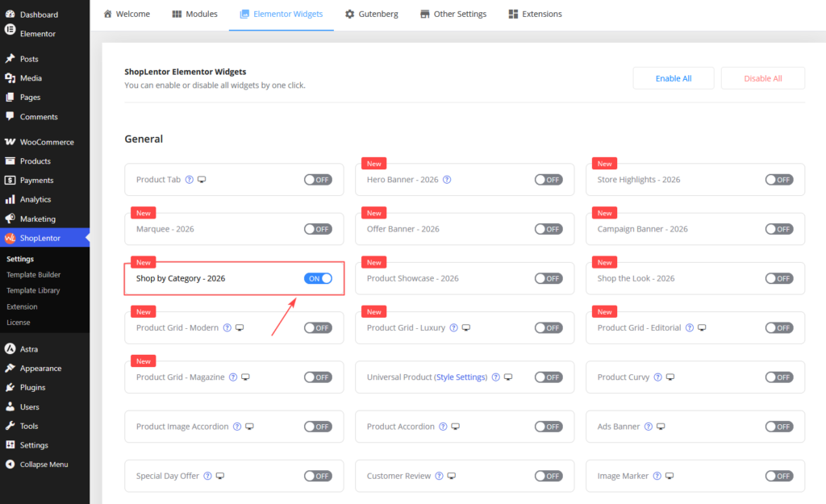The image size is (826, 504).
Task: Click Collapse Menu in the sidebar
Action: click(45, 464)
